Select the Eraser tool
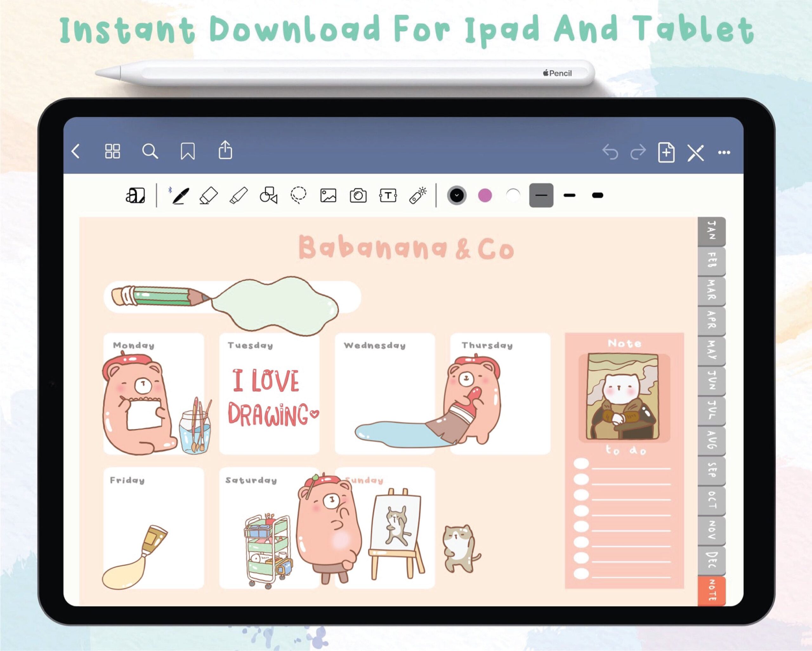 (x=209, y=195)
